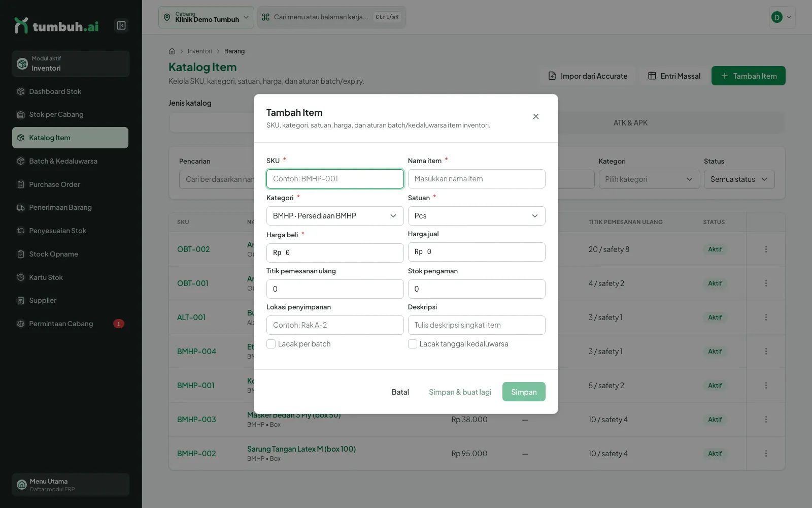The image size is (812, 508).
Task: Open row actions for BMHP-001
Action: 766,386
